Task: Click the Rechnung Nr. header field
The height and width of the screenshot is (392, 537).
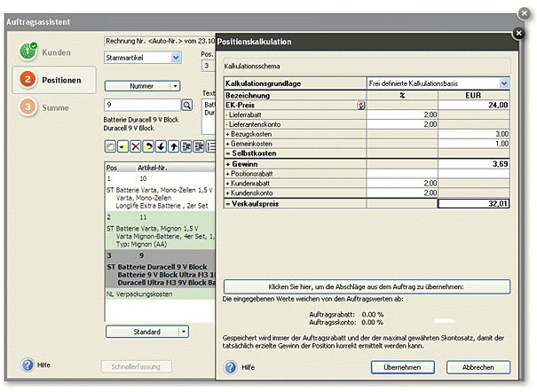Action: (x=160, y=41)
